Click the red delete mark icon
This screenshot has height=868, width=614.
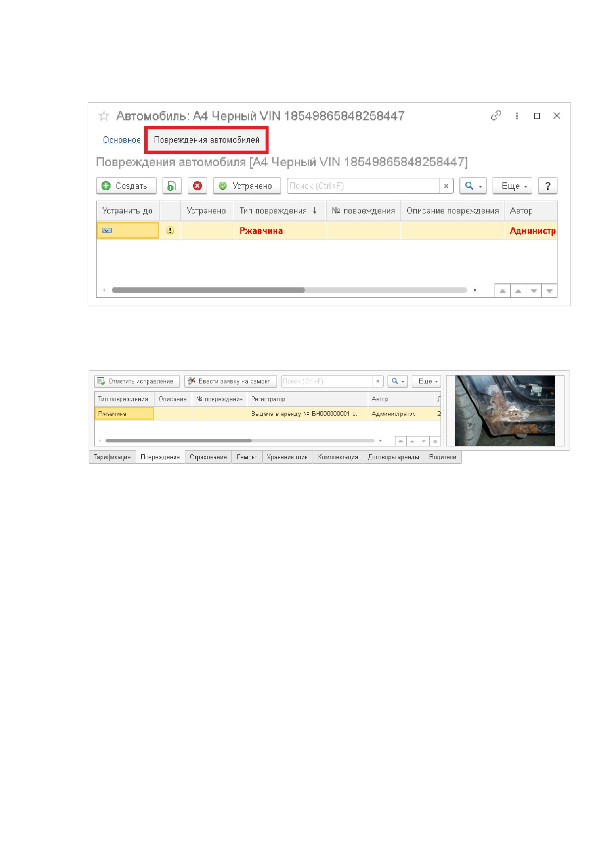(x=197, y=186)
